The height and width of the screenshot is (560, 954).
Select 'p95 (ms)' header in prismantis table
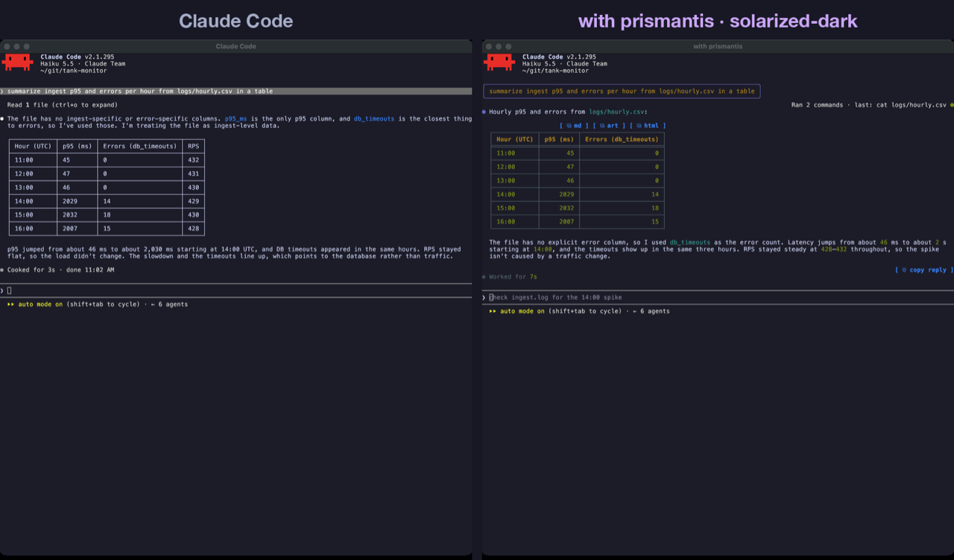(559, 139)
